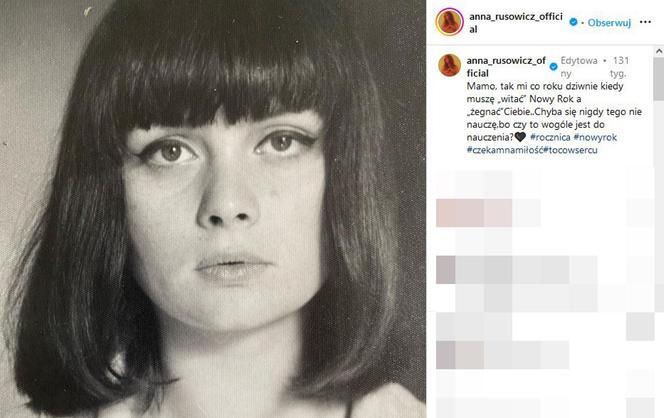The width and height of the screenshot is (664, 418).
Task: Click the verified badge beside caption username
Action: pyautogui.click(x=553, y=66)
